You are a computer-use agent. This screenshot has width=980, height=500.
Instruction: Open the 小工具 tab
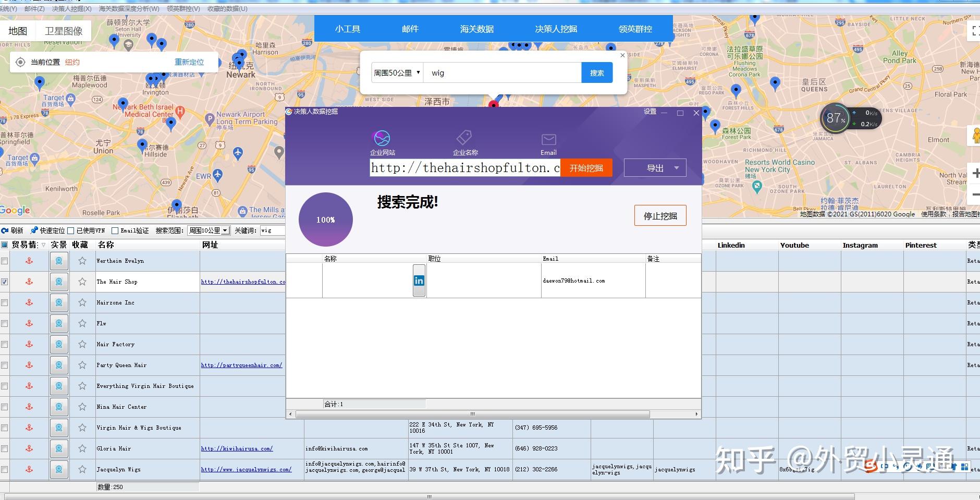click(348, 29)
